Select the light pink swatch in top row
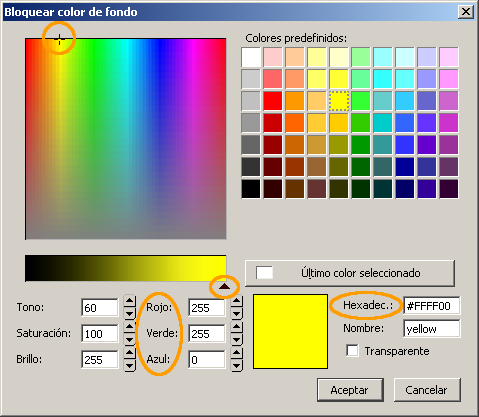The height and width of the screenshot is (417, 479). pos(273,57)
